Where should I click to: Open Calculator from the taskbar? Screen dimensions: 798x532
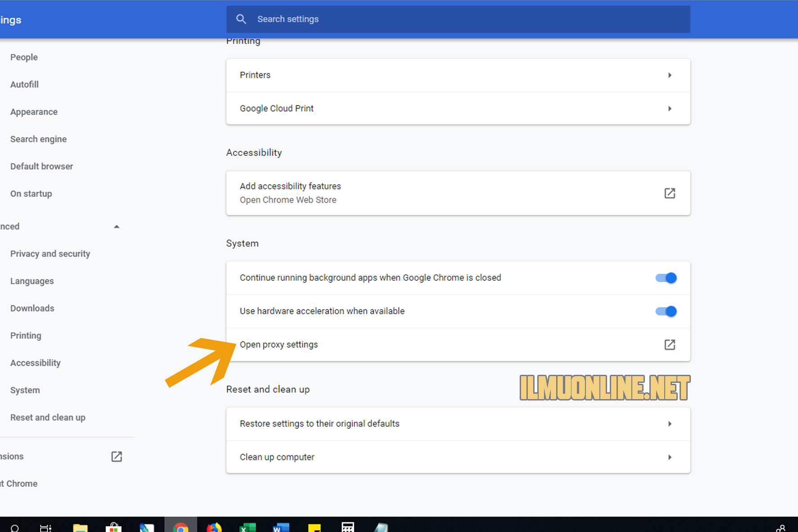pos(348,527)
